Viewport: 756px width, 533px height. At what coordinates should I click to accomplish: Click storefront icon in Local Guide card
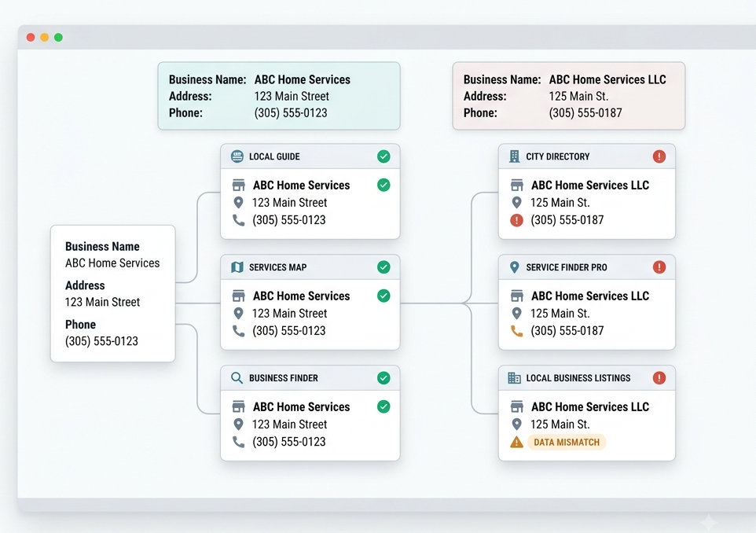pyautogui.click(x=239, y=186)
